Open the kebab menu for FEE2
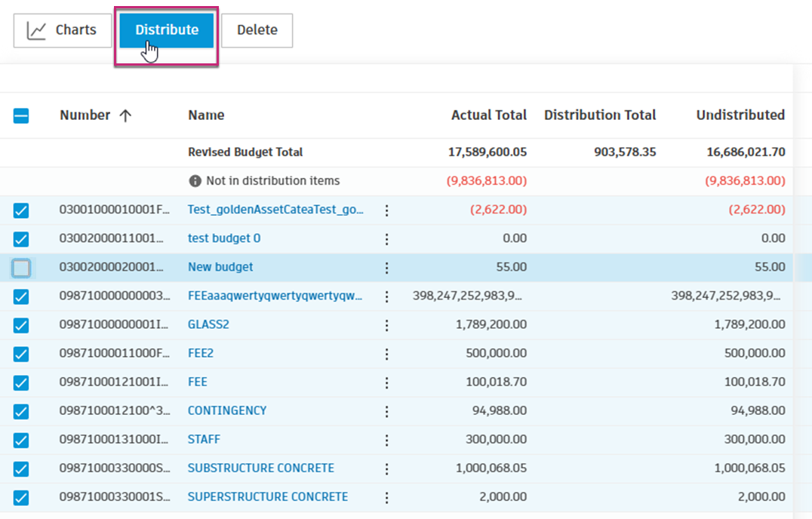812x519 pixels. coord(386,354)
